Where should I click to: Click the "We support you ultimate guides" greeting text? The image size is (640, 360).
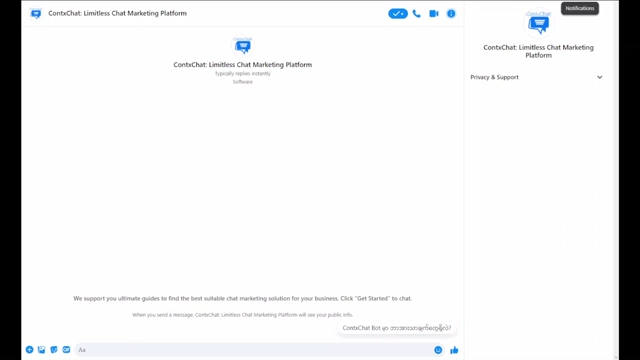242,298
